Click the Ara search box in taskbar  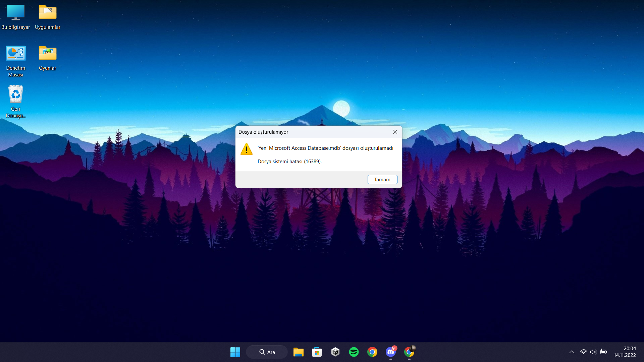click(267, 352)
